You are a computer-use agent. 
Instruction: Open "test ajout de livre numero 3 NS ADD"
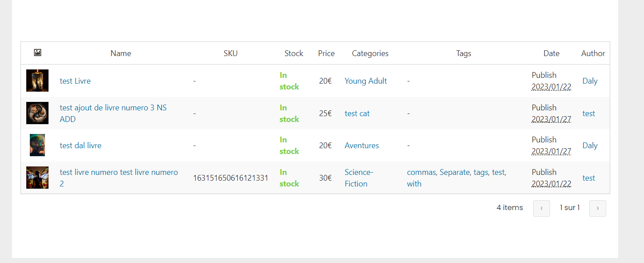point(113,113)
